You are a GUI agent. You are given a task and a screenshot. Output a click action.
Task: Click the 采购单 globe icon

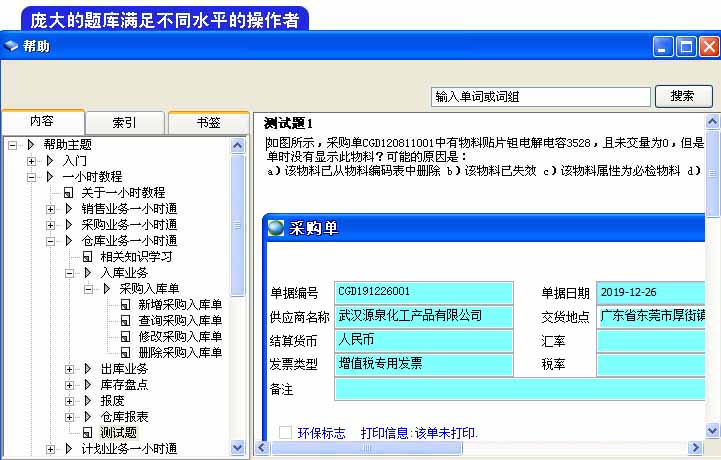[276, 228]
